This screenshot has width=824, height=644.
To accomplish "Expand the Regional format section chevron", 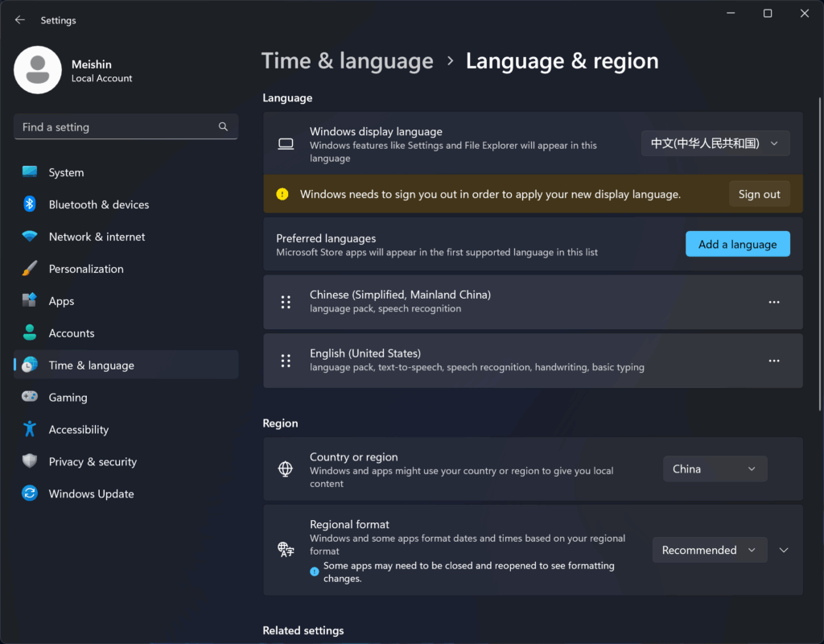I will (784, 550).
